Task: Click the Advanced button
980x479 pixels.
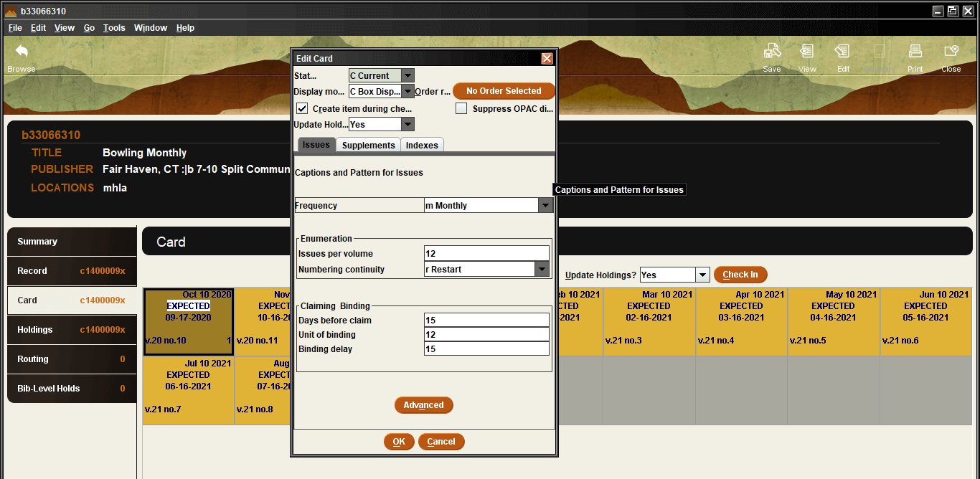Action: point(423,405)
